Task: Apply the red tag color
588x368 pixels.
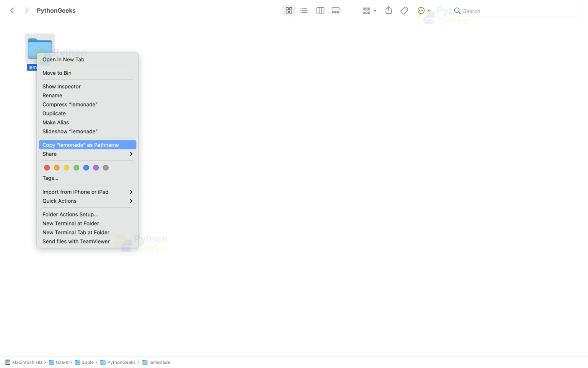Action: pos(47,168)
